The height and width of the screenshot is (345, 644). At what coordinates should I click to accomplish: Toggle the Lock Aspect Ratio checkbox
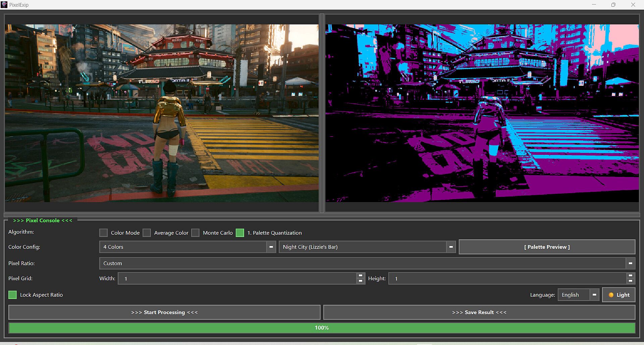[12, 295]
